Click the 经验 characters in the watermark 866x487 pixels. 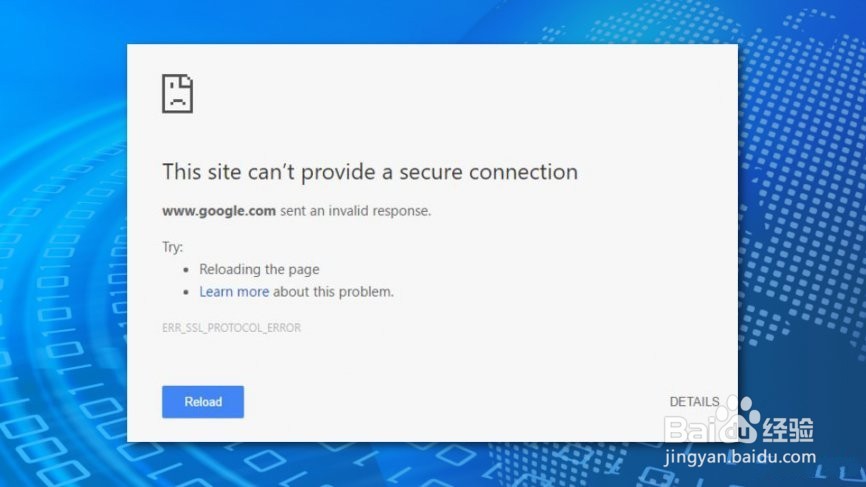pos(788,430)
